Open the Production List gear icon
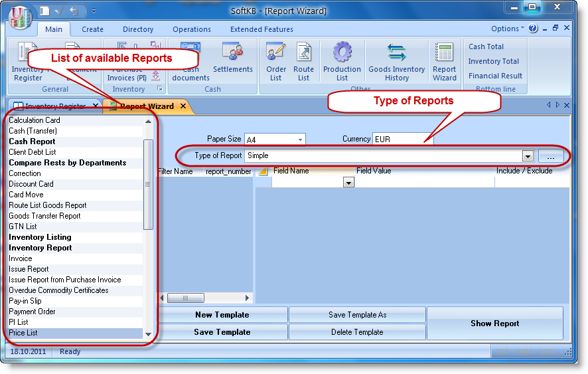 [342, 62]
